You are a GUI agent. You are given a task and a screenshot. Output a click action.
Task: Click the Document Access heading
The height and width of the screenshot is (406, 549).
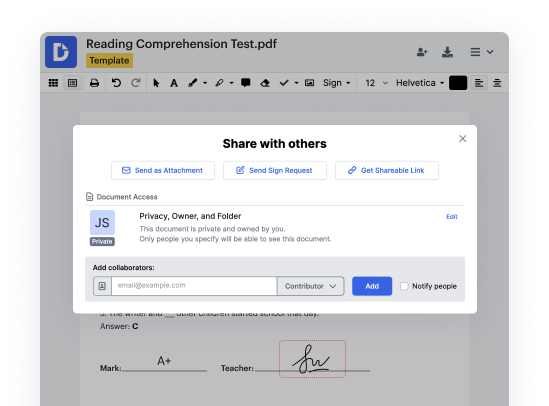(127, 197)
